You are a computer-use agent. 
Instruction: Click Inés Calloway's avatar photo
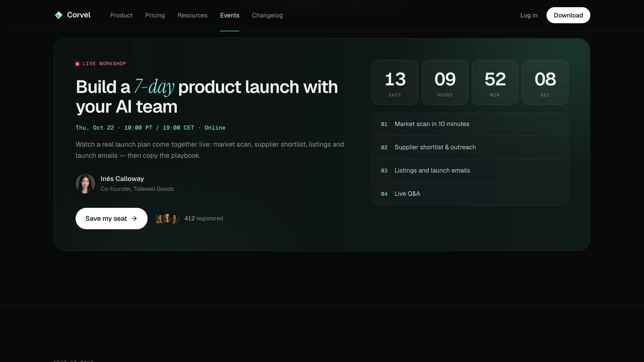(85, 183)
